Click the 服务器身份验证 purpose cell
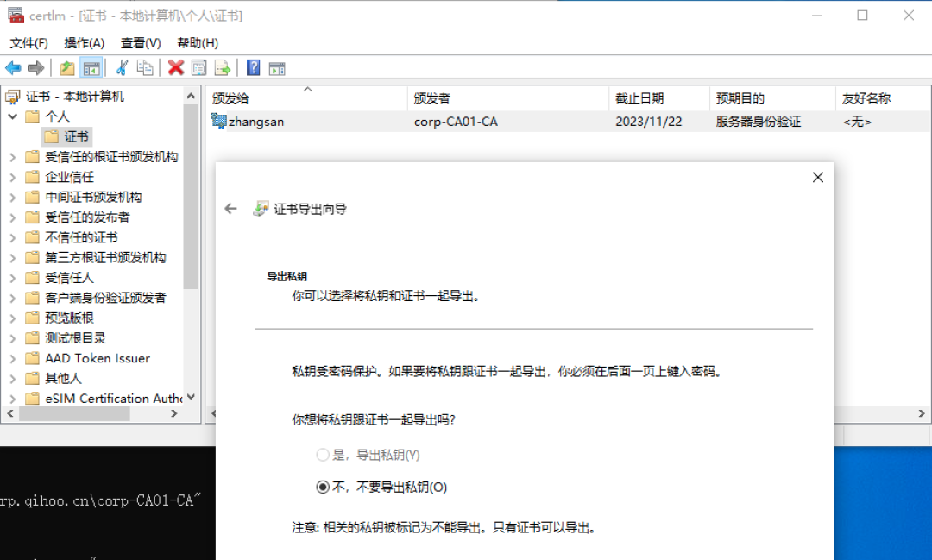932x560 pixels. coord(759,122)
